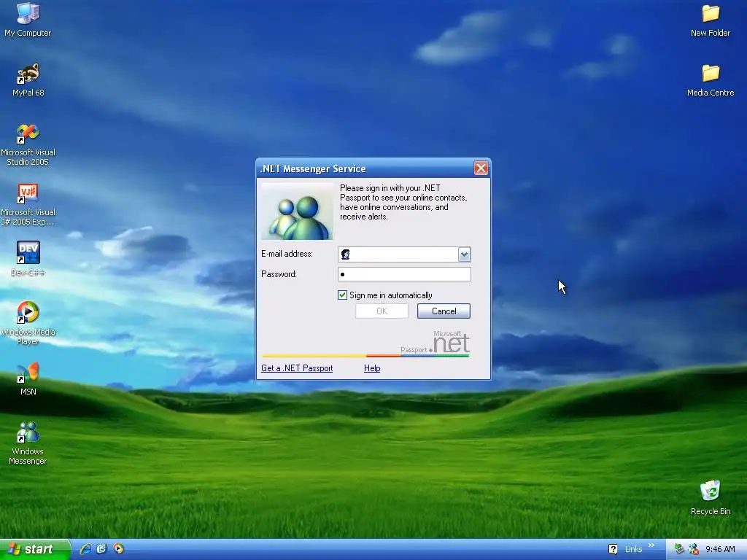The width and height of the screenshot is (747, 560).
Task: Launch Internet Explorer from Quick Launch
Action: [86, 549]
